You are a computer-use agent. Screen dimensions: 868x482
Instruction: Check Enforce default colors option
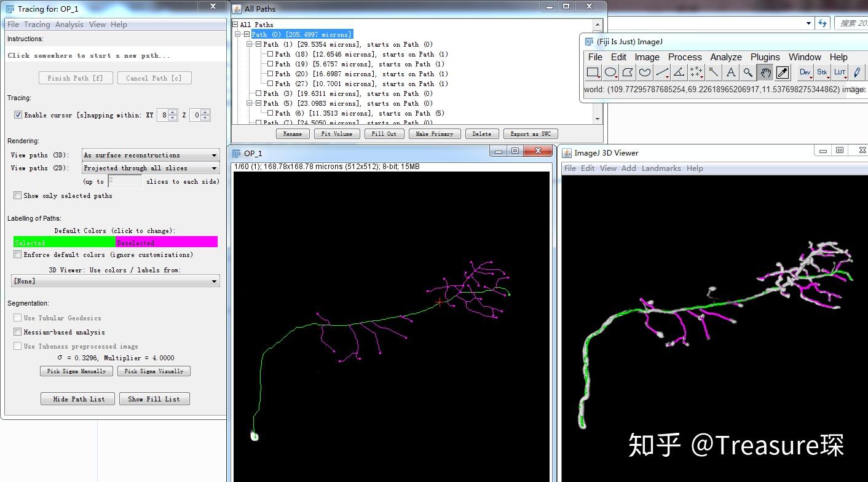tap(18, 254)
